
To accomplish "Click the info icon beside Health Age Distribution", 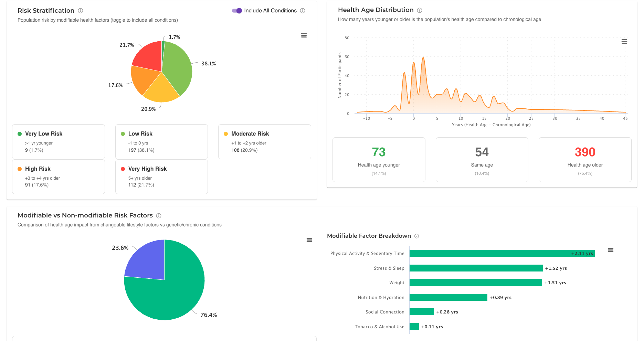I will [419, 10].
